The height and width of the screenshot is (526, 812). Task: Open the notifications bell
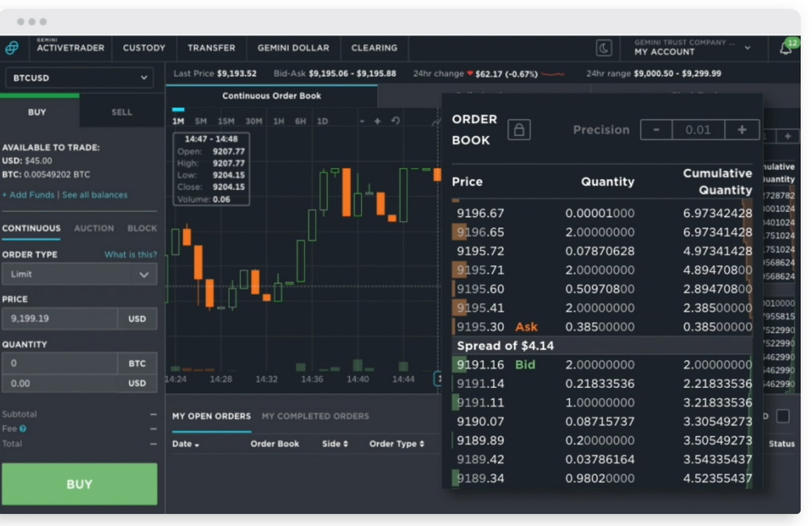pyautogui.click(x=785, y=48)
